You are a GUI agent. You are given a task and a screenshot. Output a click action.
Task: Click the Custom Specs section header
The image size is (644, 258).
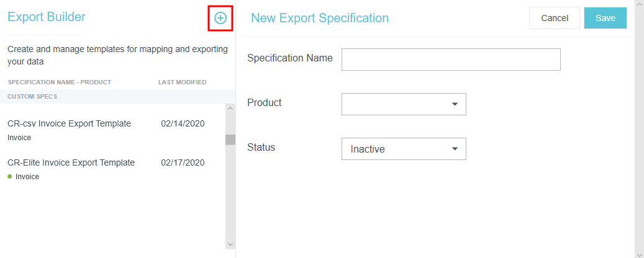32,97
